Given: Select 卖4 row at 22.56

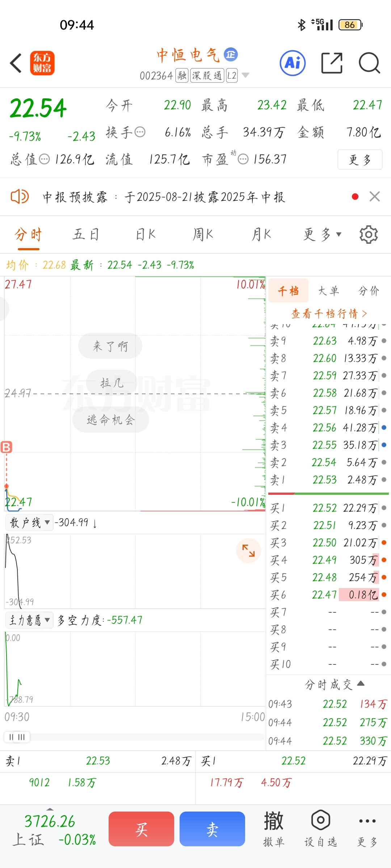Looking at the screenshot, I should coord(328,427).
